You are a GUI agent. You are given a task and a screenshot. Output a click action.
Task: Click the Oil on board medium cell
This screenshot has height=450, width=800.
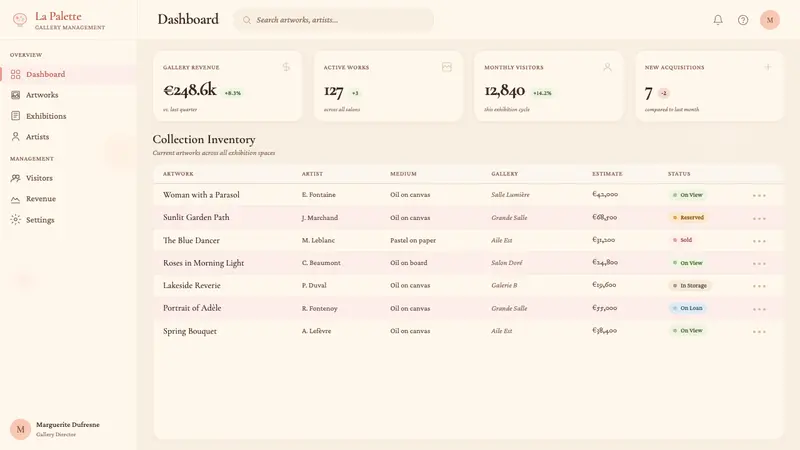pos(409,263)
